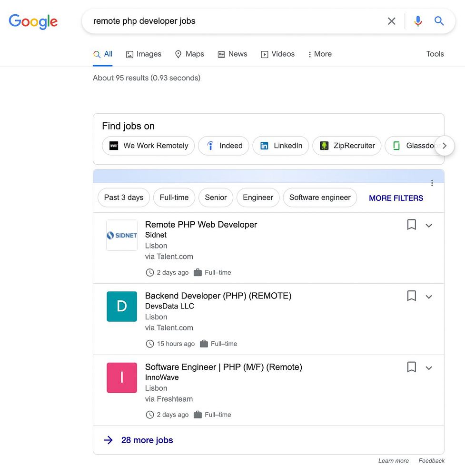
Task: Click MORE FILTERS button
Action: pos(396,198)
